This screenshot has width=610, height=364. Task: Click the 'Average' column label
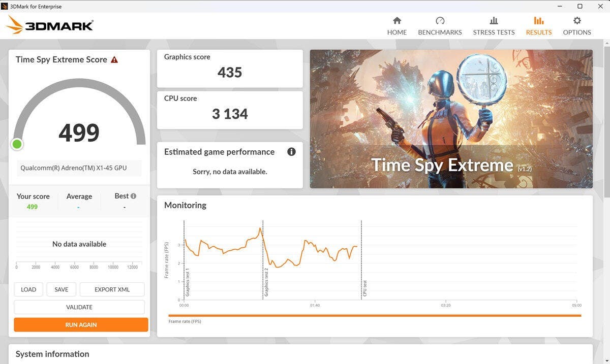pos(79,196)
